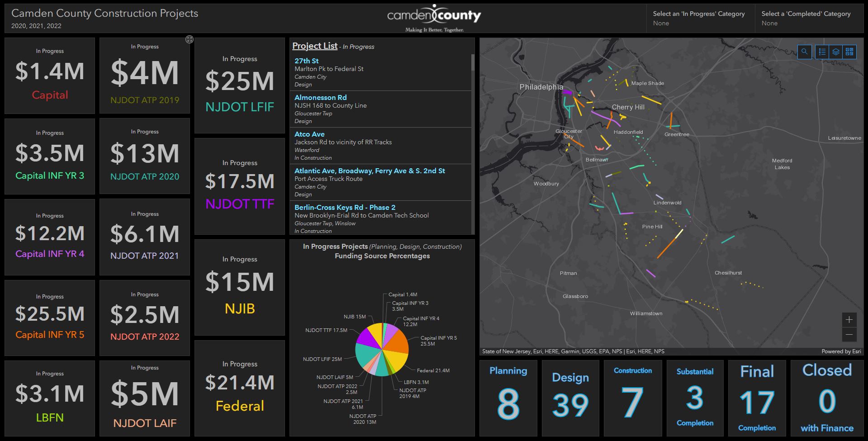Click the Lindenwold map label
Image resolution: width=868 pixels, height=441 pixels.
coord(667,203)
